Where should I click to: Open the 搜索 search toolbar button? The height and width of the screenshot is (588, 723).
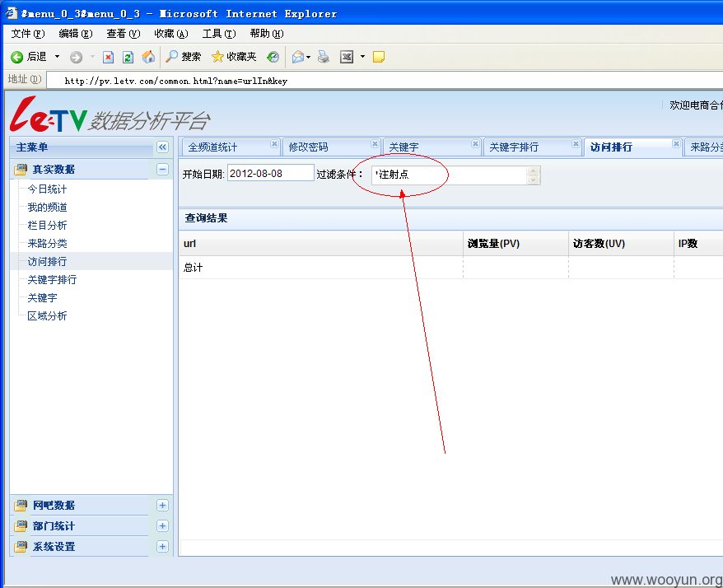point(184,57)
